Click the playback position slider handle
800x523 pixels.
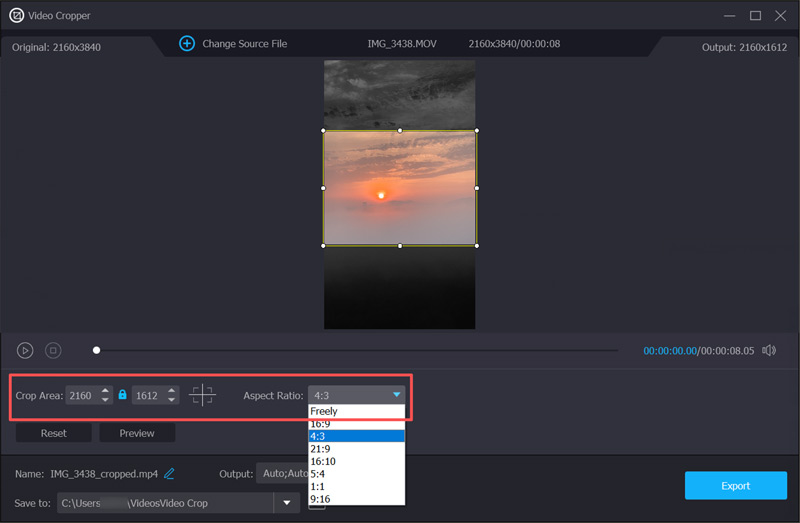click(x=96, y=350)
